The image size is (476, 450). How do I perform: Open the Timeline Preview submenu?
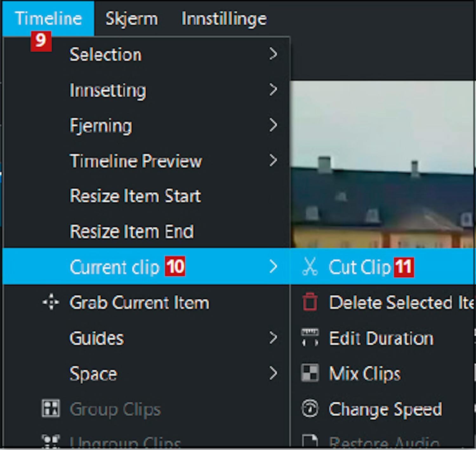click(136, 161)
